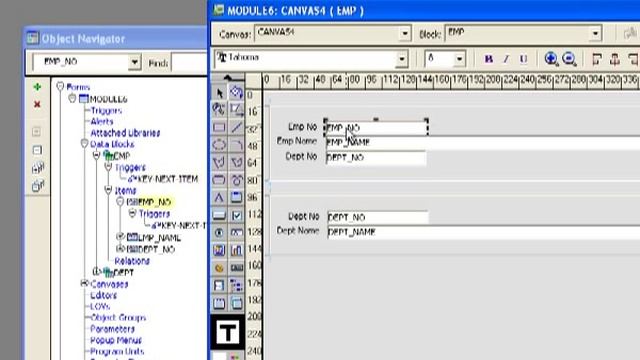
Task: Choose the Ellipse drawing tool
Action: [x=219, y=144]
